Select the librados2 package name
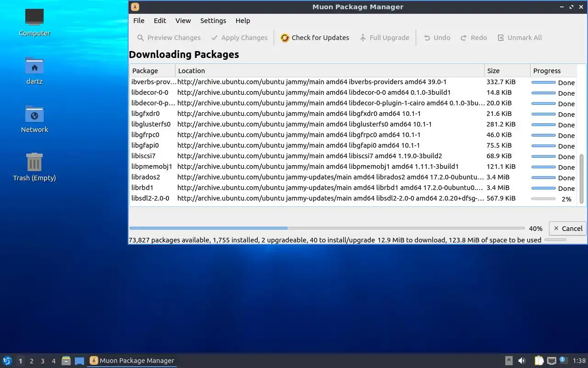 click(146, 177)
